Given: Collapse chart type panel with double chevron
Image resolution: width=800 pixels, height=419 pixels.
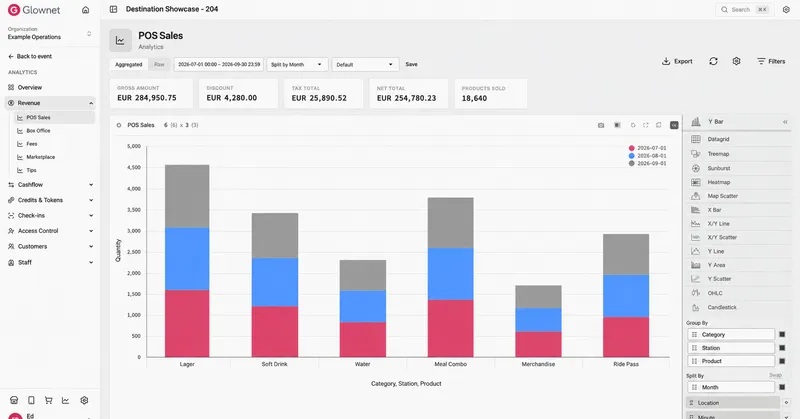Looking at the screenshot, I should (x=785, y=122).
